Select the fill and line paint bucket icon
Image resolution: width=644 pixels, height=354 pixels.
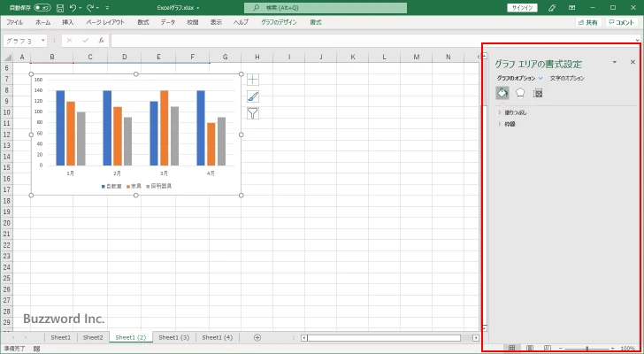[502, 93]
